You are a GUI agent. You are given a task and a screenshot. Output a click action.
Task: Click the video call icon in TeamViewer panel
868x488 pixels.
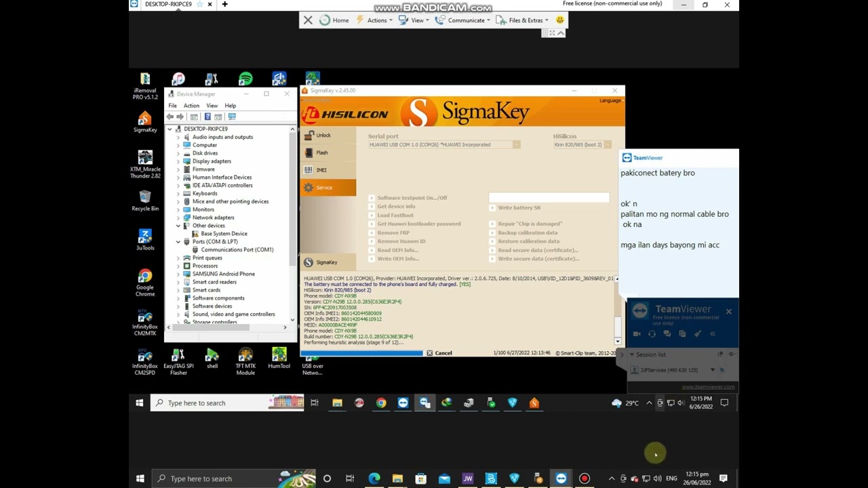pyautogui.click(x=637, y=333)
